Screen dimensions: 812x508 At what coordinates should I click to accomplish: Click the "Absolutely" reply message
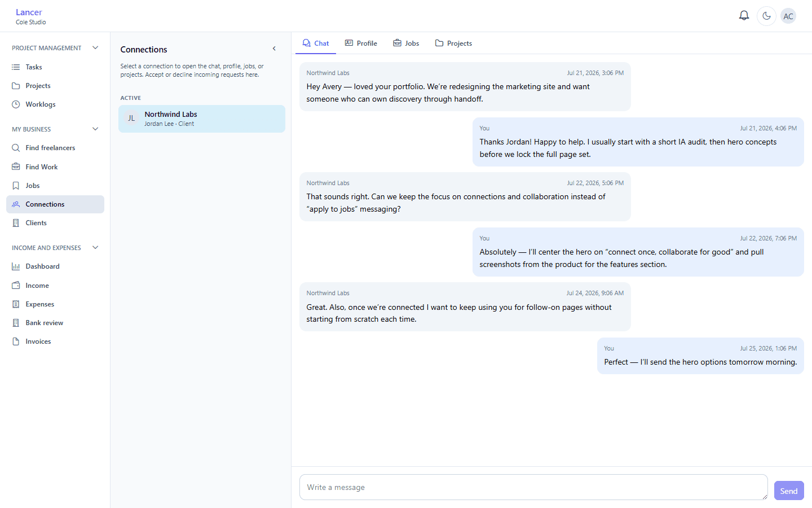pos(638,252)
